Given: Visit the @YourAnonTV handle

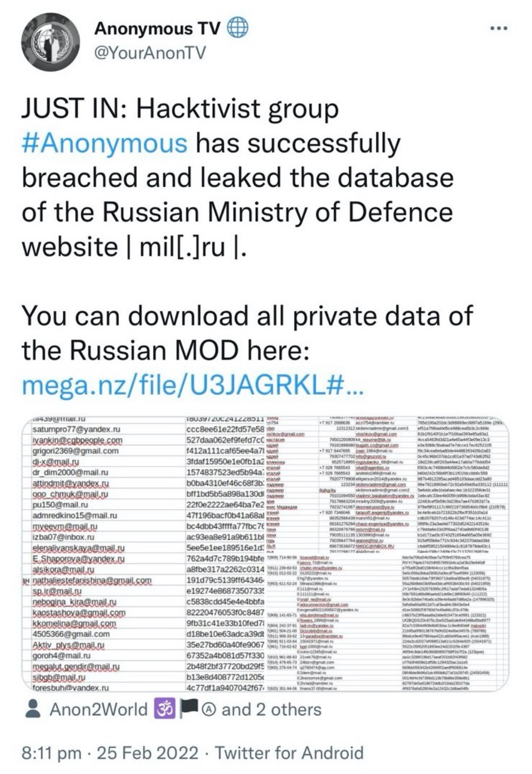Looking at the screenshot, I should (149, 52).
